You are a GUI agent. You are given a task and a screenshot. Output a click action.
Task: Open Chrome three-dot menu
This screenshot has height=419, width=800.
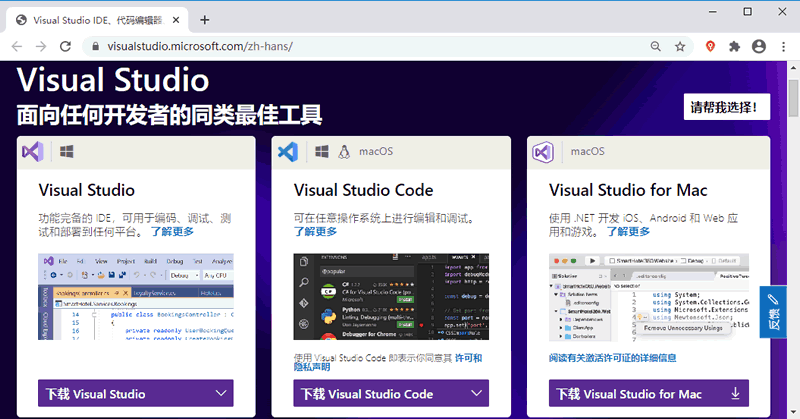tap(783, 46)
